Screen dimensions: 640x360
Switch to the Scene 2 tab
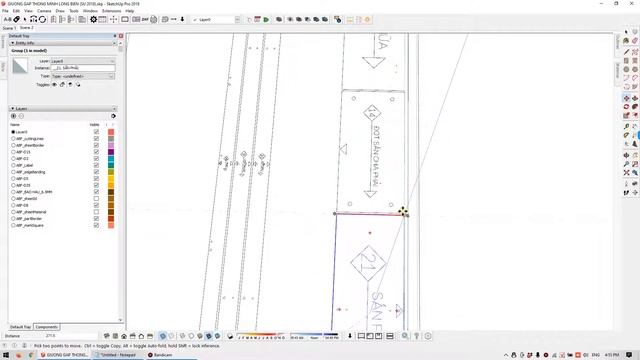click(27, 28)
